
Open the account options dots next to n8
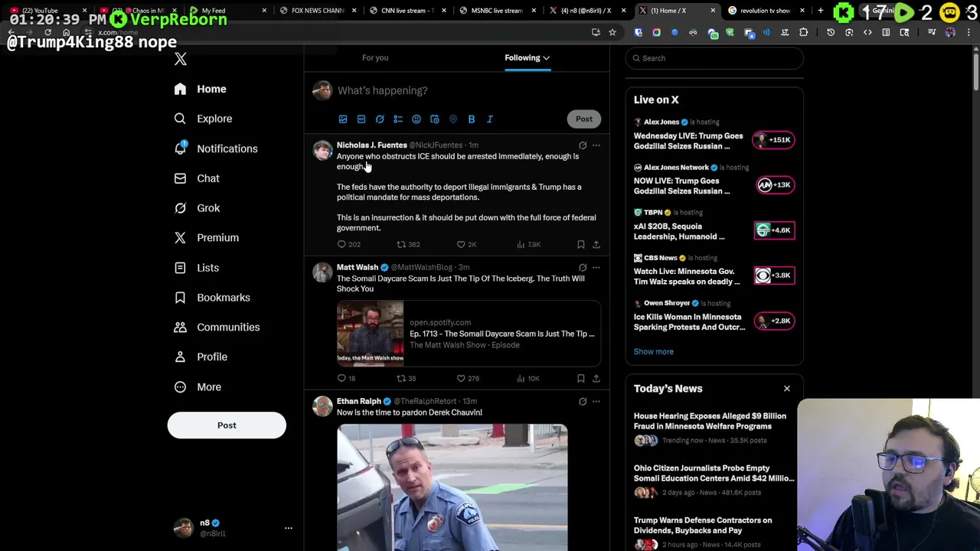pos(289,528)
